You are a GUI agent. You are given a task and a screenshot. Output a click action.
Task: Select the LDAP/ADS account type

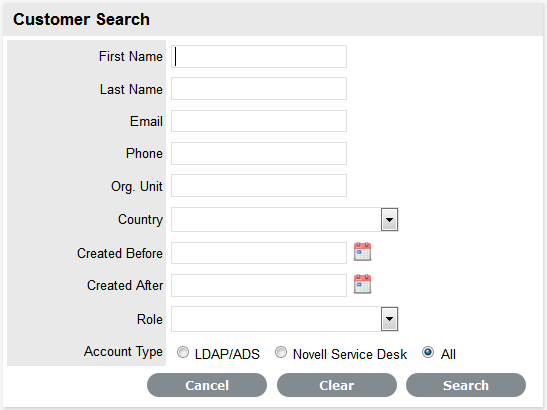click(x=183, y=352)
